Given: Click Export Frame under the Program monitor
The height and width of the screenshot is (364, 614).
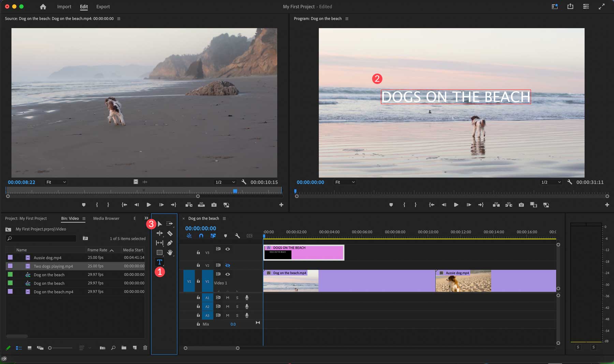Looking at the screenshot, I should (521, 204).
